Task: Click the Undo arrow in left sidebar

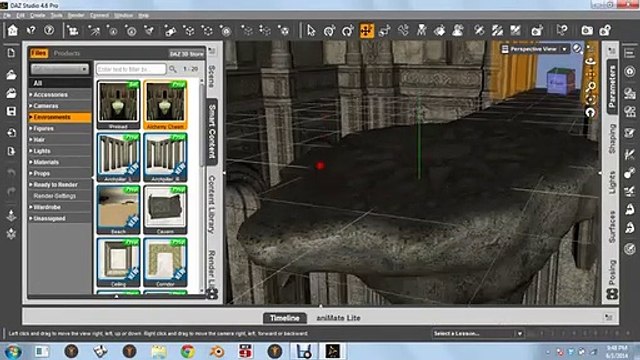Action: (11, 173)
